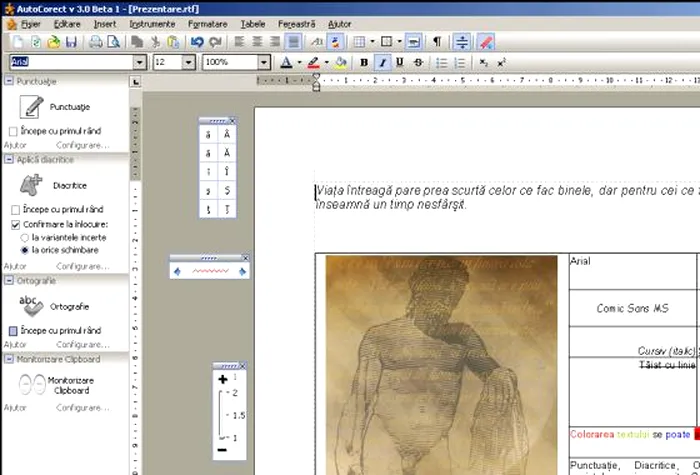Enable 'Începe cu primul rând' under Diacritice
700x475 pixels.
click(x=15, y=209)
